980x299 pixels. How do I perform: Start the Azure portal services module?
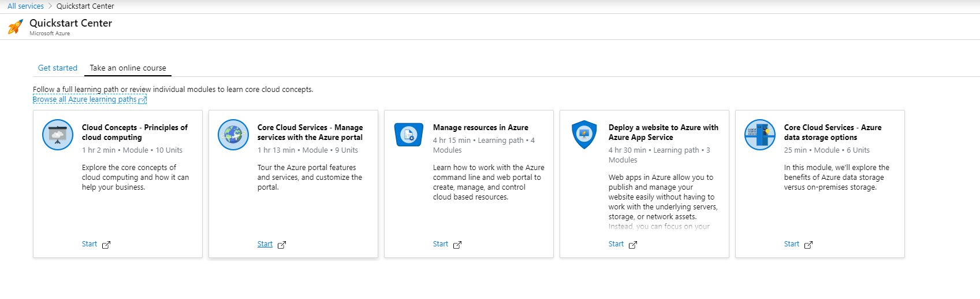pos(265,244)
